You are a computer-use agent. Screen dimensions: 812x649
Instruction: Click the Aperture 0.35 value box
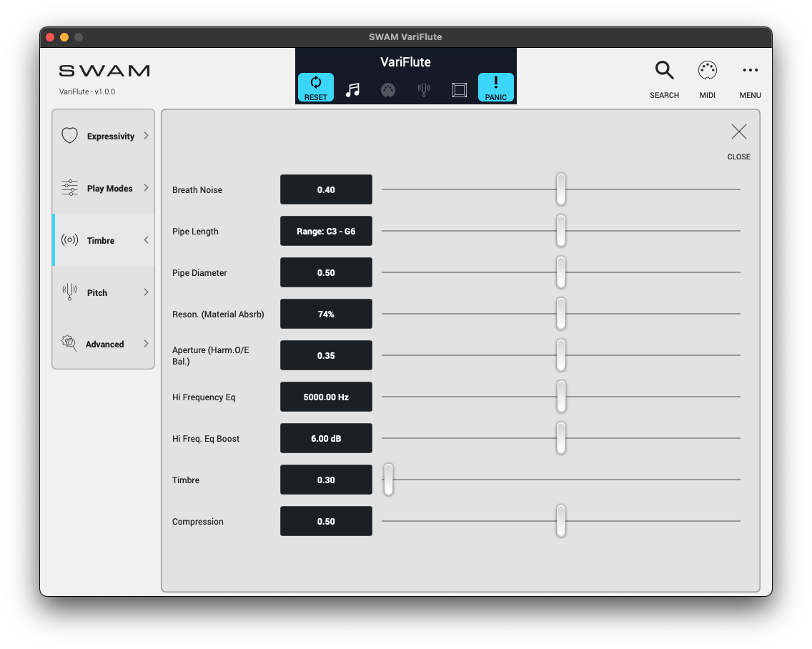point(326,355)
